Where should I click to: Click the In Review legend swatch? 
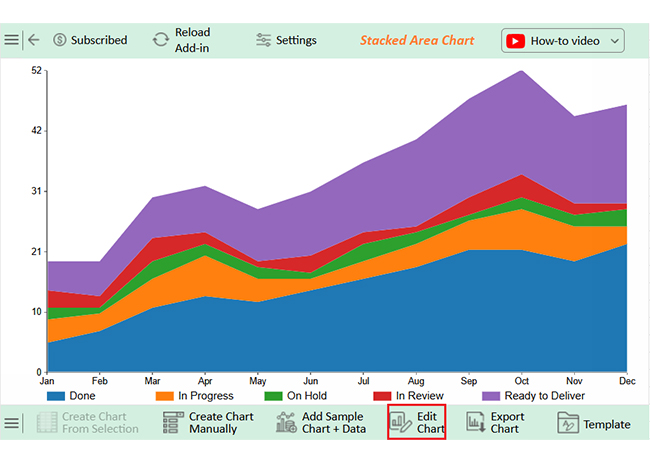coord(381,396)
